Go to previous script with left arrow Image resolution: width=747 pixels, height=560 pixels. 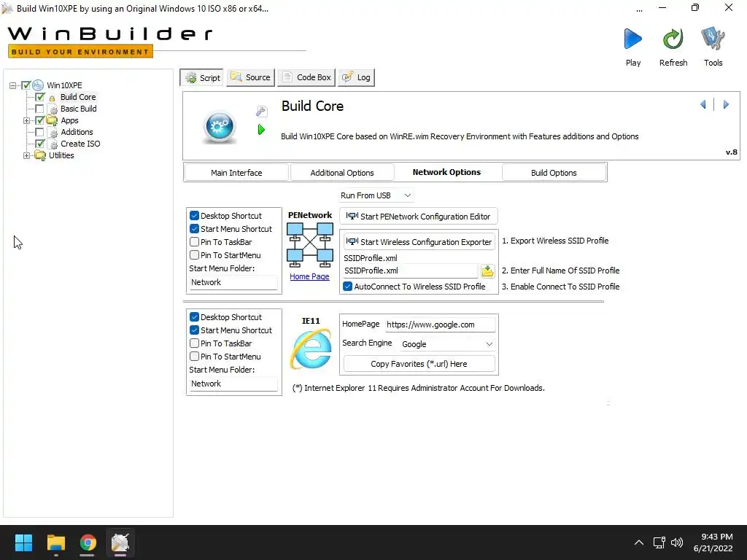[703, 104]
